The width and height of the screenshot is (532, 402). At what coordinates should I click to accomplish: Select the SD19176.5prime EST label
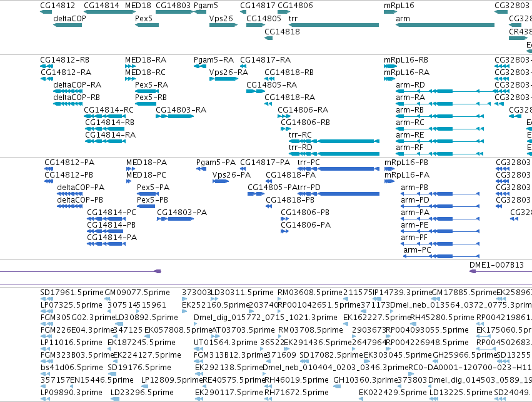point(139,368)
